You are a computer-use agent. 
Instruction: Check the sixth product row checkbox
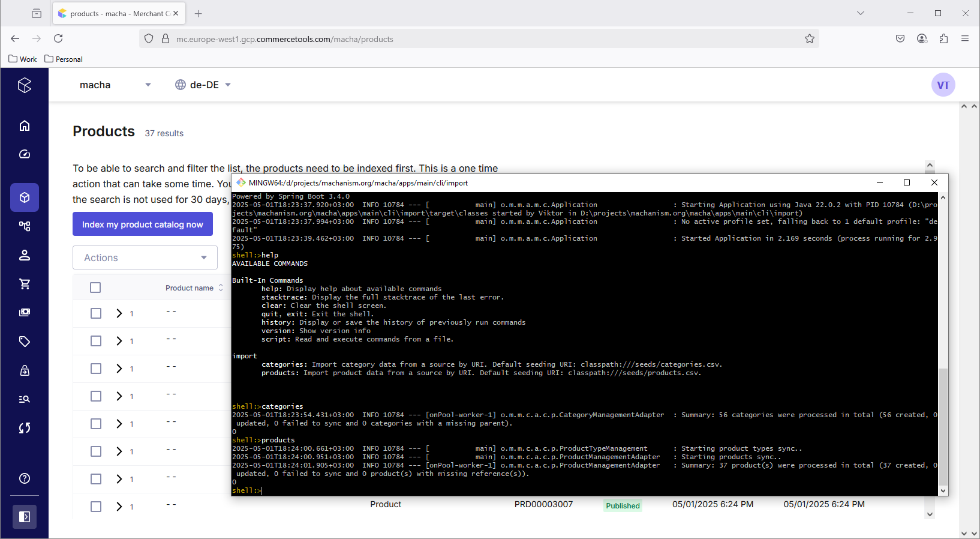[96, 451]
